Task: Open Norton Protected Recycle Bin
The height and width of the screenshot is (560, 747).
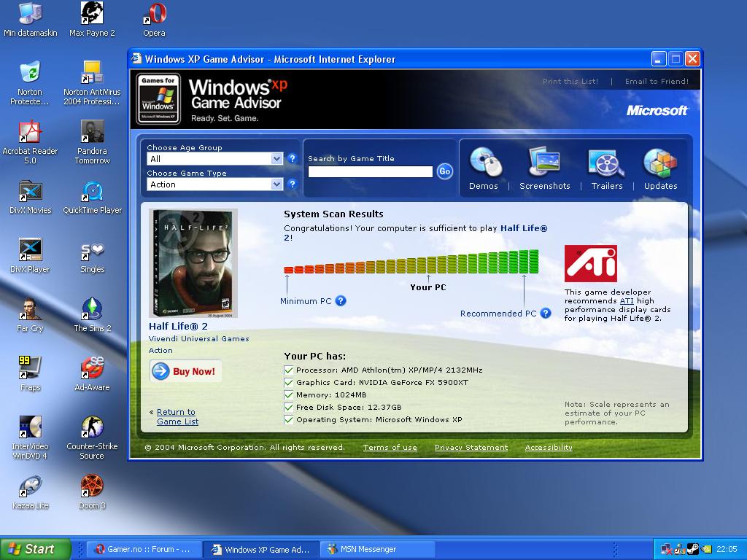Action: [29, 83]
